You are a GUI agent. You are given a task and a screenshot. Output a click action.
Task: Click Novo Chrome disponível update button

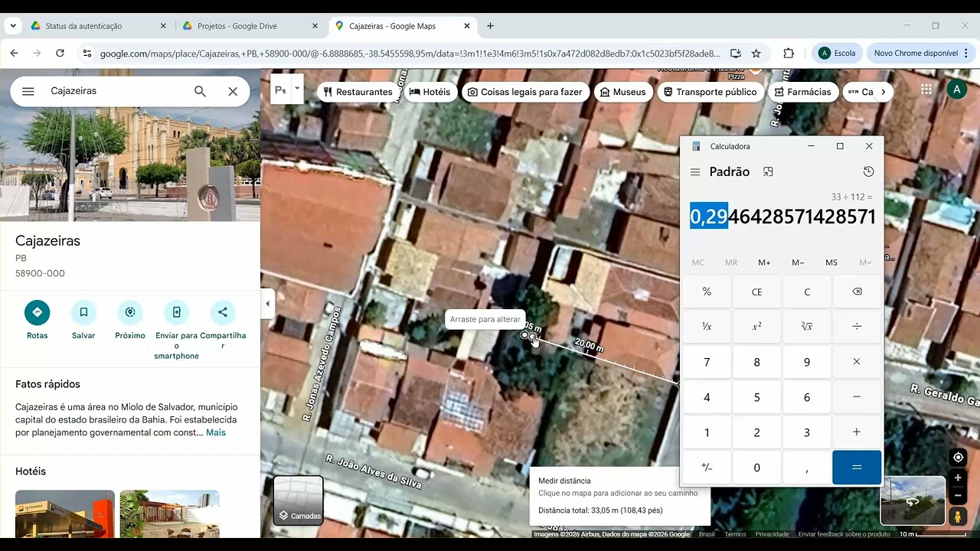coord(922,54)
